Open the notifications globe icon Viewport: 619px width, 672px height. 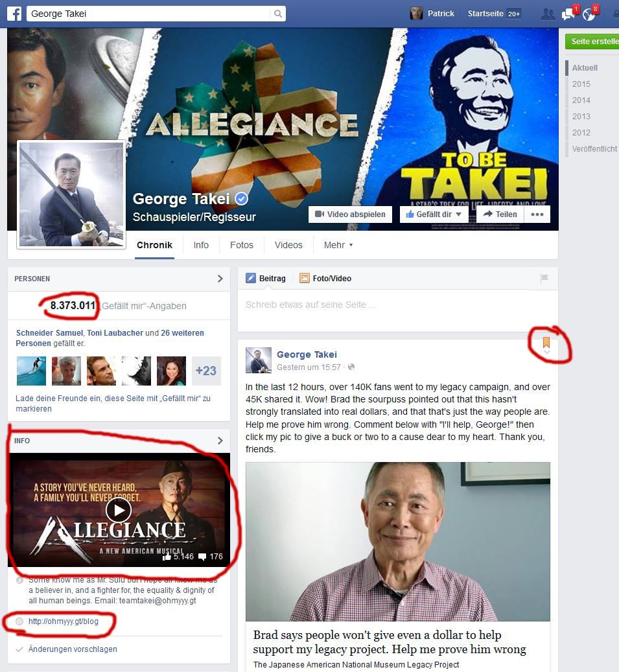[x=589, y=14]
